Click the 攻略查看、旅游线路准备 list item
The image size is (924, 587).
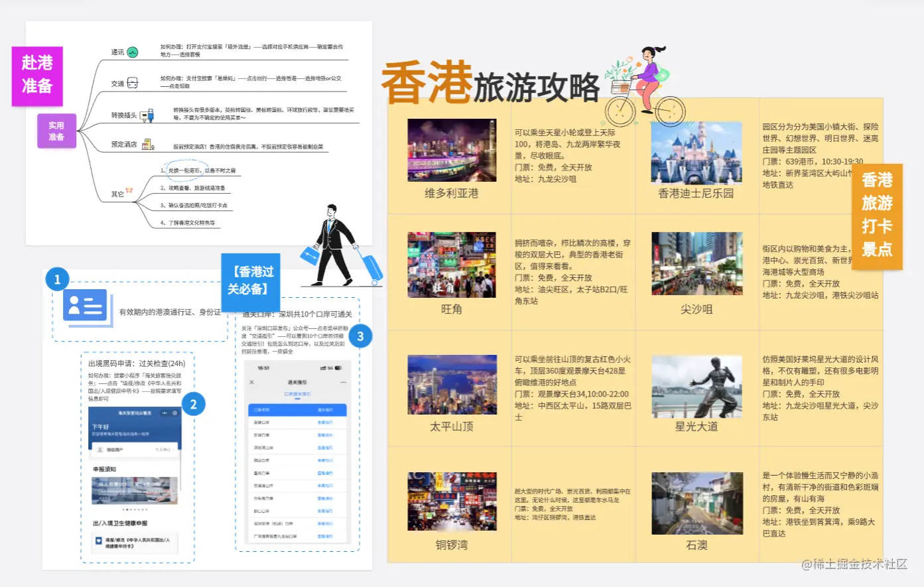192,188
